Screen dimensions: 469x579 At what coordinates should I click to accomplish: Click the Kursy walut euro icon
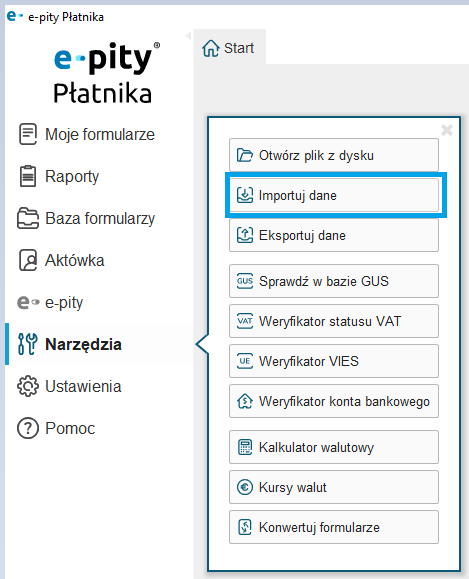245,487
